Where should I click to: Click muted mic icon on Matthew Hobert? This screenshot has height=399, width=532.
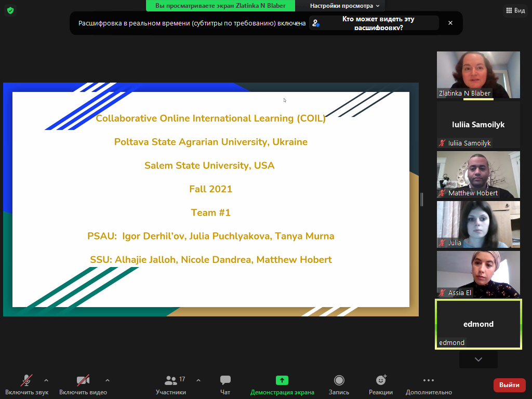pos(442,193)
